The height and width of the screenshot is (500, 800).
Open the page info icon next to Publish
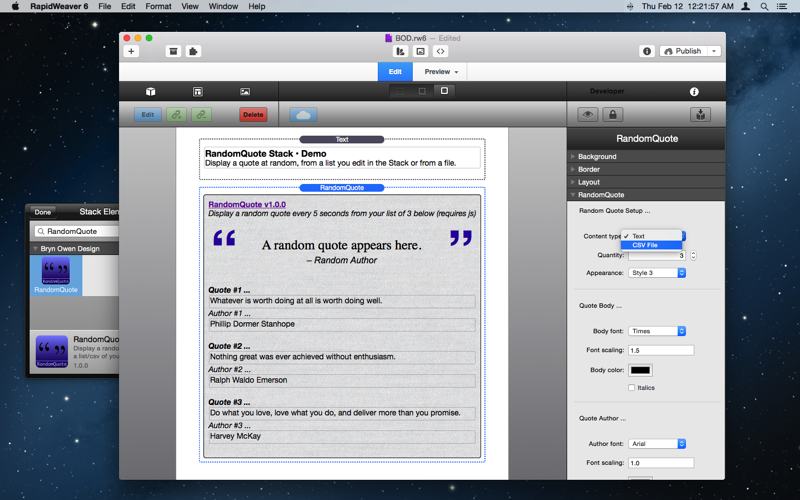[x=647, y=51]
